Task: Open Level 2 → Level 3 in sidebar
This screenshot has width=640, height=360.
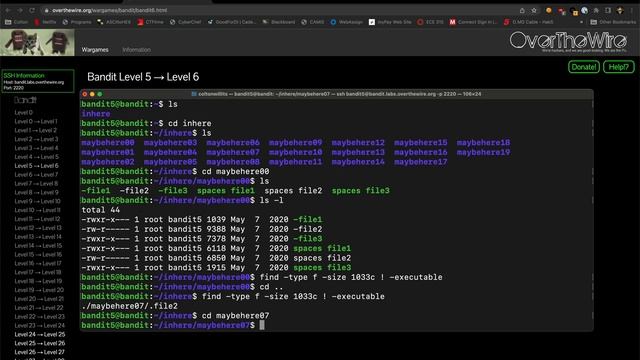Action: pyautogui.click(x=36, y=139)
